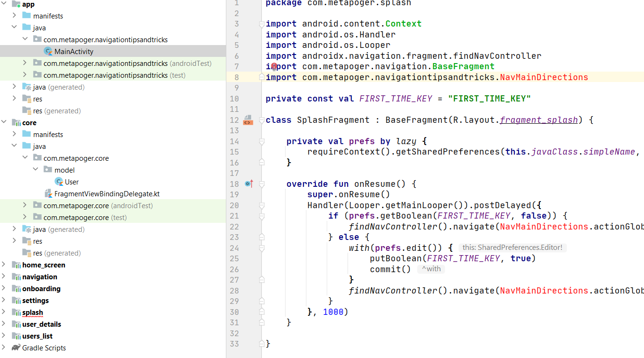Click the related XML layout gutter icon
Image resolution: width=644 pixels, height=358 pixels.
click(248, 120)
